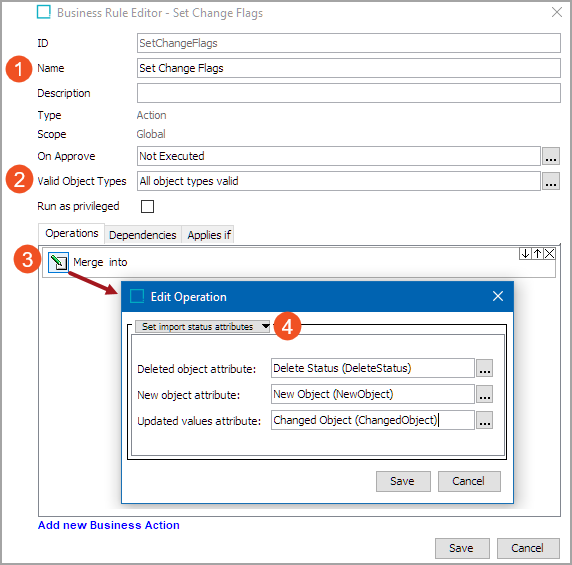This screenshot has width=572, height=565.
Task: Click Add new Business Action link
Action: coord(109,525)
